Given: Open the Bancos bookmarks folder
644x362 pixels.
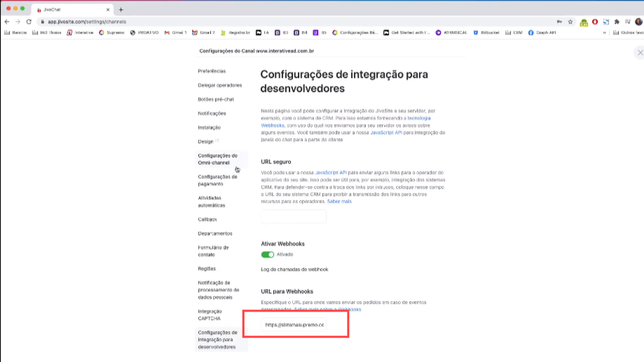Looking at the screenshot, I should coord(15,32).
